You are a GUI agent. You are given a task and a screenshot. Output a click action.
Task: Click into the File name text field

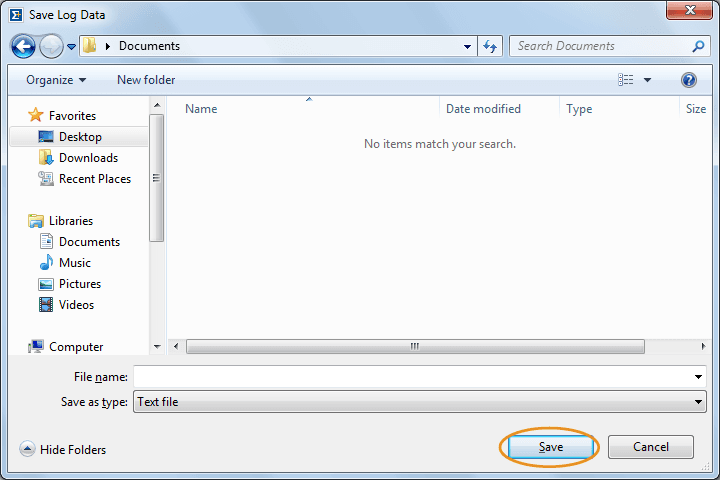click(x=412, y=377)
